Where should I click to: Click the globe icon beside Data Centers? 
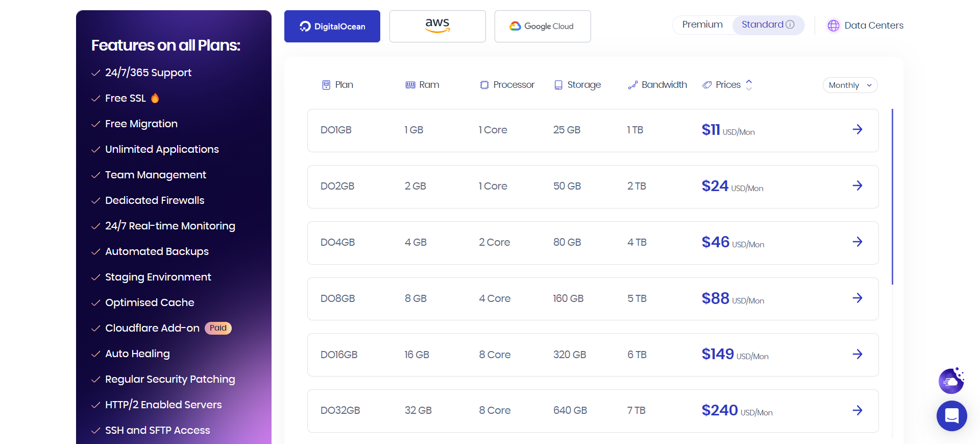[834, 26]
